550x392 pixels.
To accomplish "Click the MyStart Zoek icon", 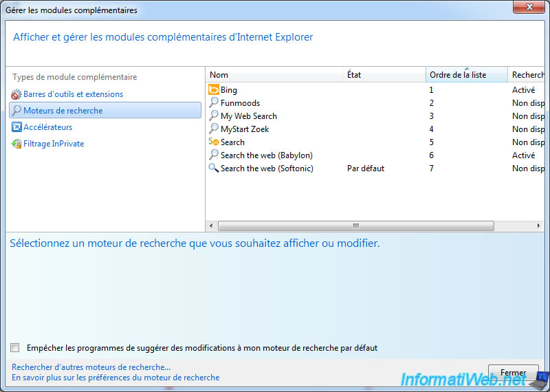I will click(214, 129).
